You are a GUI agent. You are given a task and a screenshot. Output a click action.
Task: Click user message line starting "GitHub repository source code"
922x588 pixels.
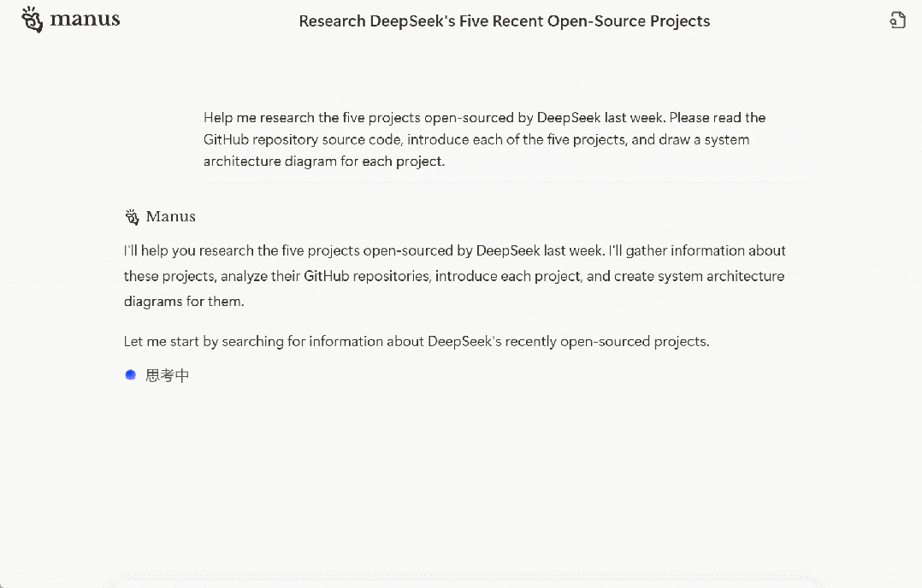tap(476, 139)
